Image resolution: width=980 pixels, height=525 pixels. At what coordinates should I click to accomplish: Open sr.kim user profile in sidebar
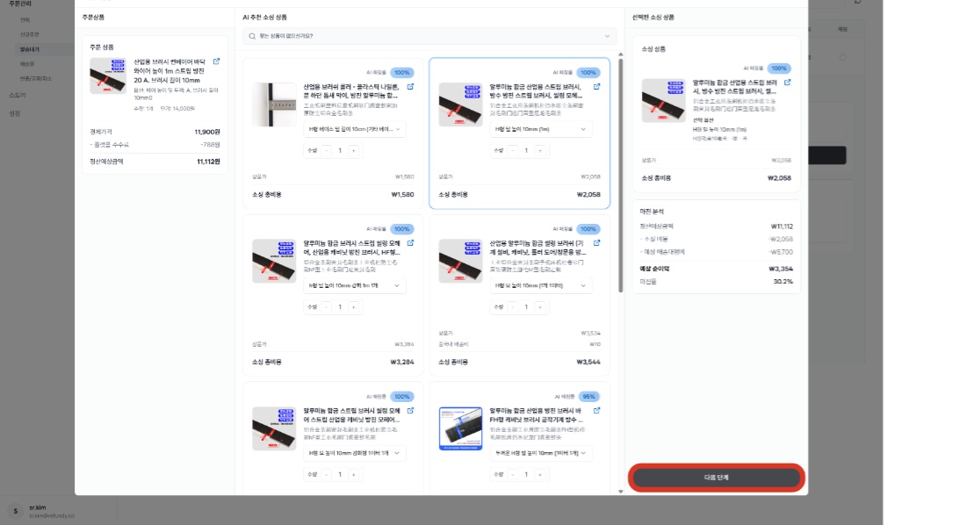click(42, 511)
